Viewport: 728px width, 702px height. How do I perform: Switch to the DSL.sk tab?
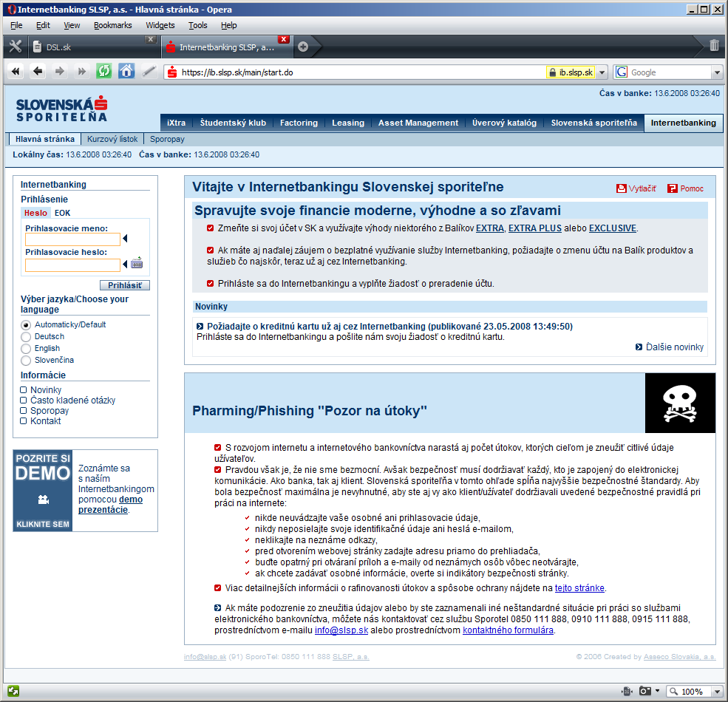point(93,47)
